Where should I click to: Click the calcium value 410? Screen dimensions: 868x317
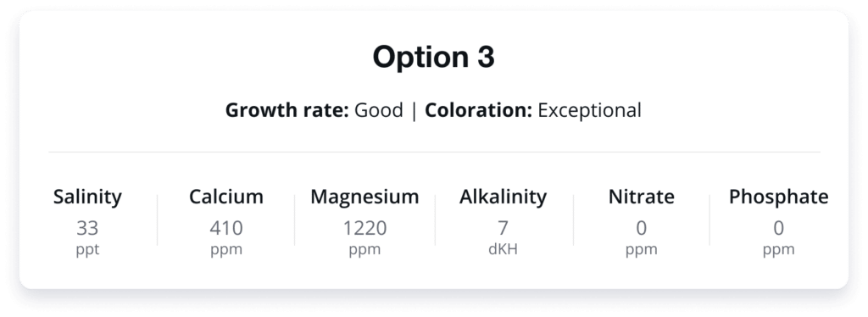[225, 228]
